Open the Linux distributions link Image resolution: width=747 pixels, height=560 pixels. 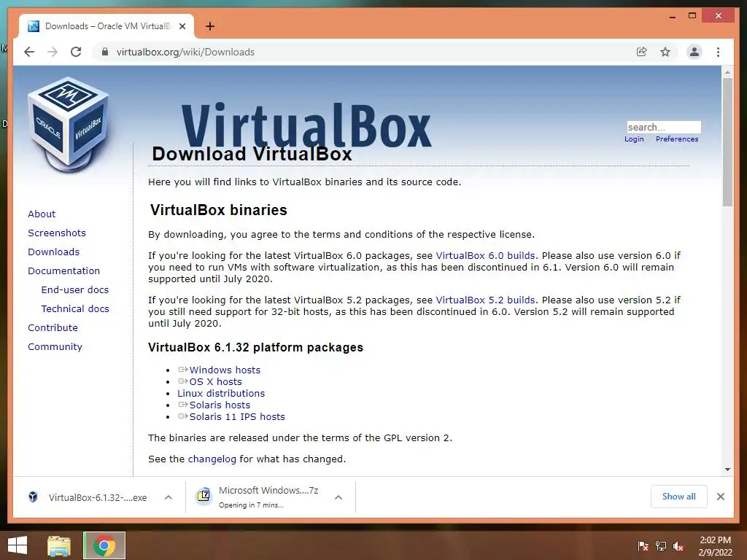(221, 393)
